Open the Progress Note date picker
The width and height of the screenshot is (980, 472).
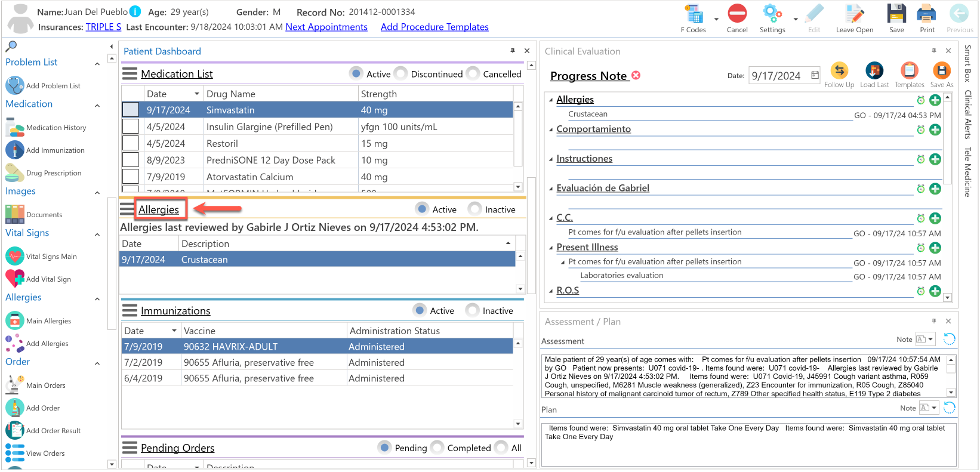point(815,75)
